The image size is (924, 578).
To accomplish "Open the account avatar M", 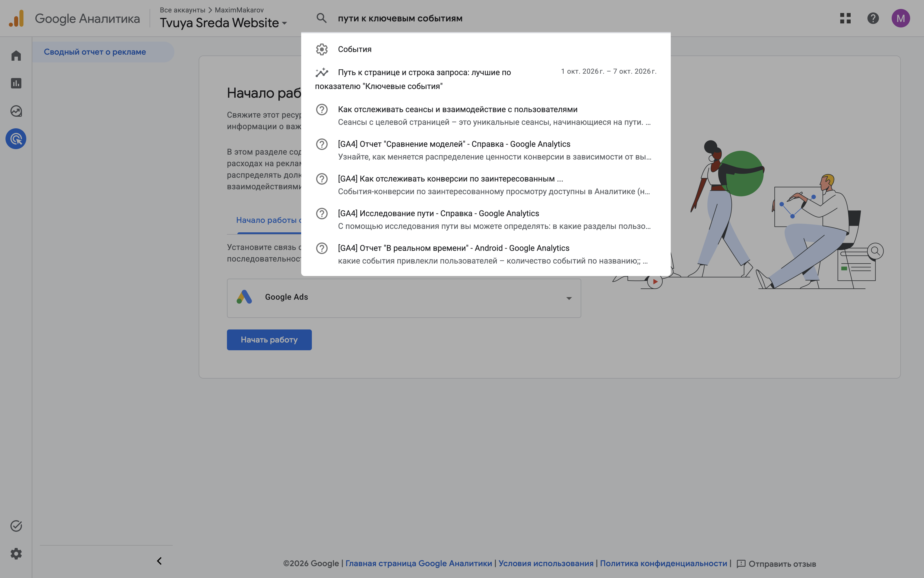I will [x=901, y=18].
